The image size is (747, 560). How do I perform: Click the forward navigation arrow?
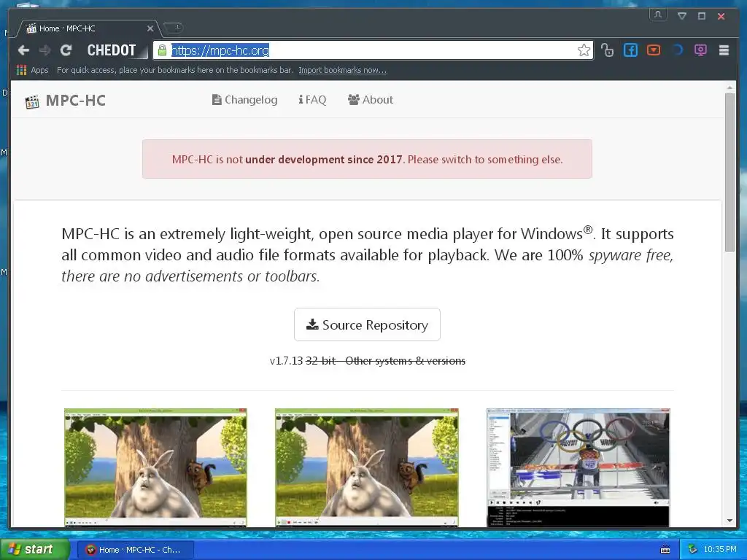(44, 50)
